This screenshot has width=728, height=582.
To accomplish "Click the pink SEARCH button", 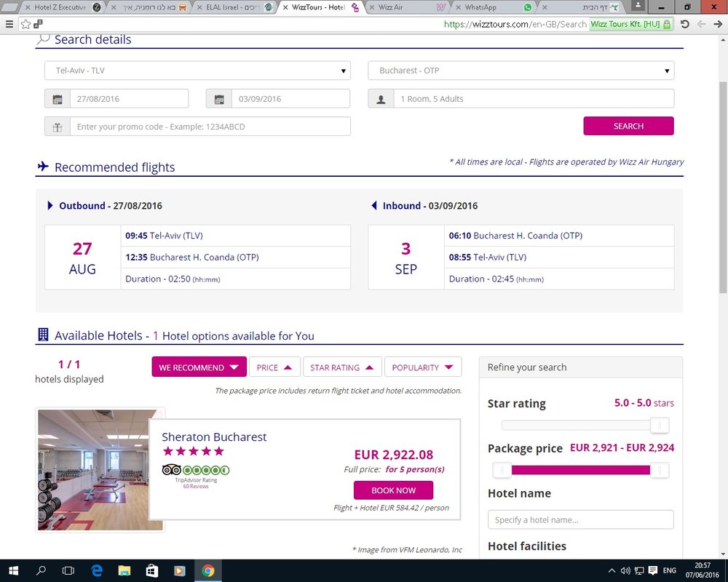I will pos(628,126).
